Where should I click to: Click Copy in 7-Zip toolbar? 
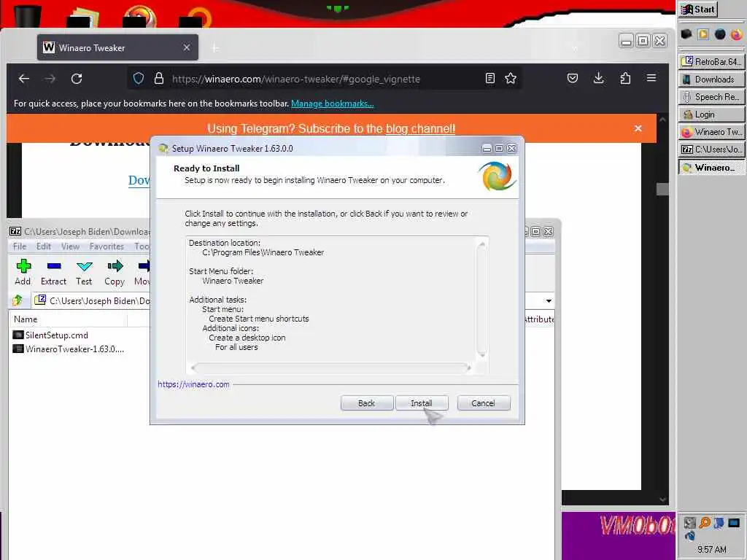[115, 273]
